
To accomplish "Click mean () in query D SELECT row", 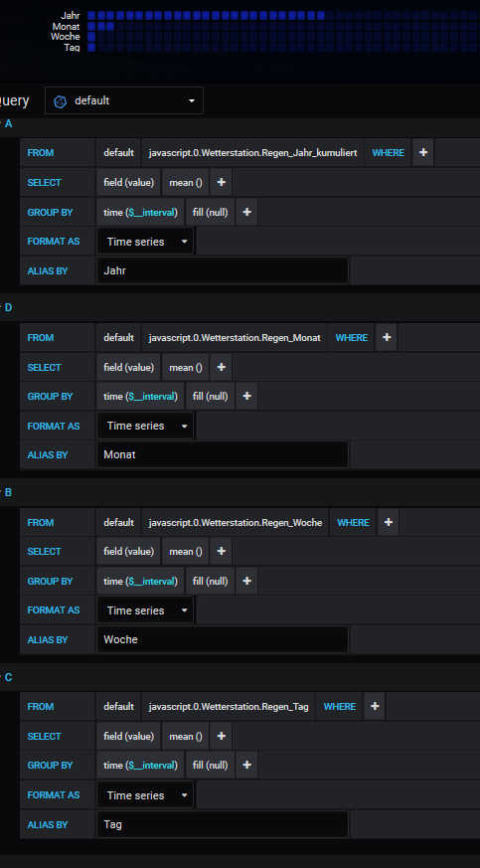I will coord(185,368).
